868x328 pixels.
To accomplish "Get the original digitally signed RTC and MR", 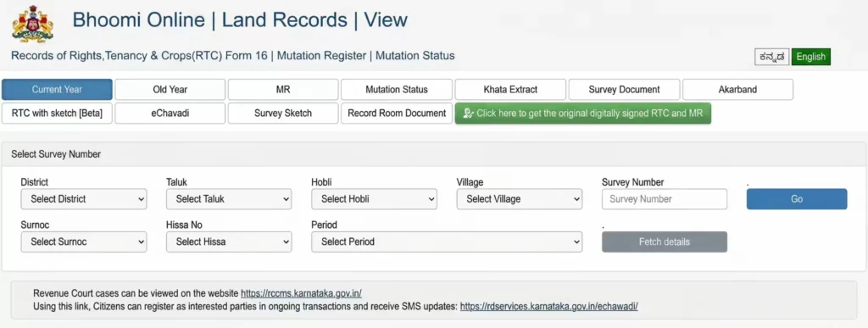I will [583, 114].
